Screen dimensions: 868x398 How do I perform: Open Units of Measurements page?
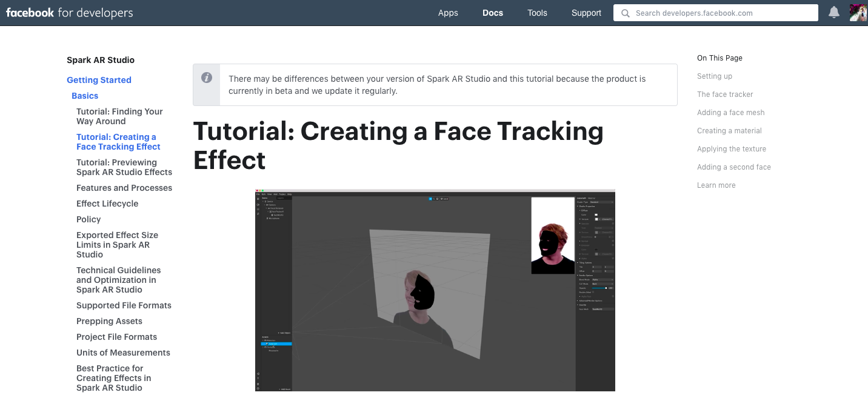point(123,353)
